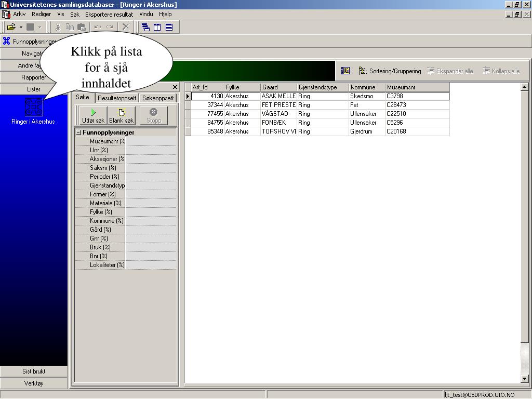Click the Museumsnr search field
The height and width of the screenshot is (399, 532).
(151, 141)
